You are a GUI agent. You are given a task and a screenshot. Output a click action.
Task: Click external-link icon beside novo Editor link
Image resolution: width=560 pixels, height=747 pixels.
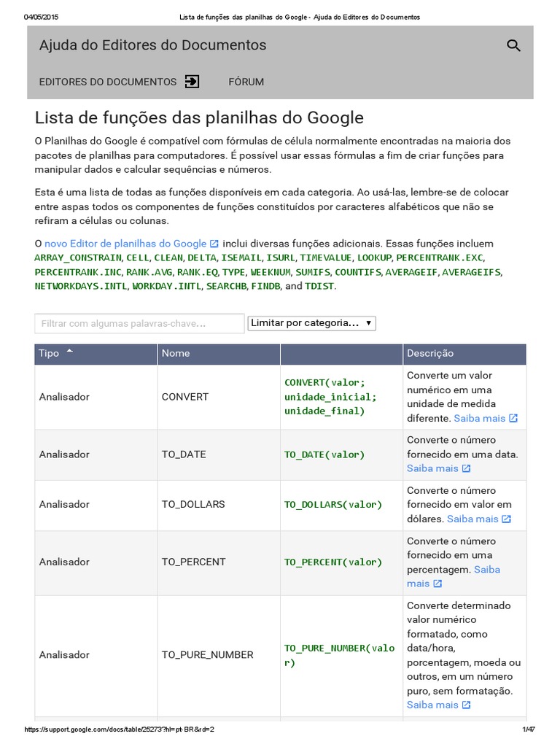click(214, 244)
